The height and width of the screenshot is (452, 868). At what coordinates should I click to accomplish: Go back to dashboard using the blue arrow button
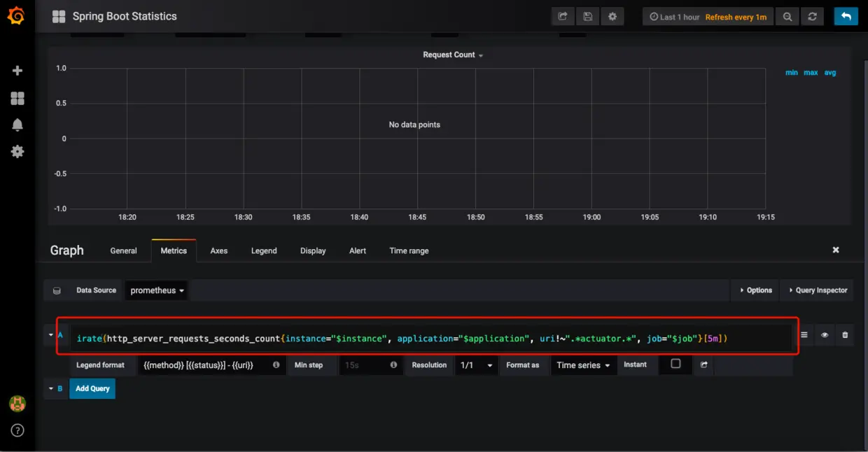846,16
